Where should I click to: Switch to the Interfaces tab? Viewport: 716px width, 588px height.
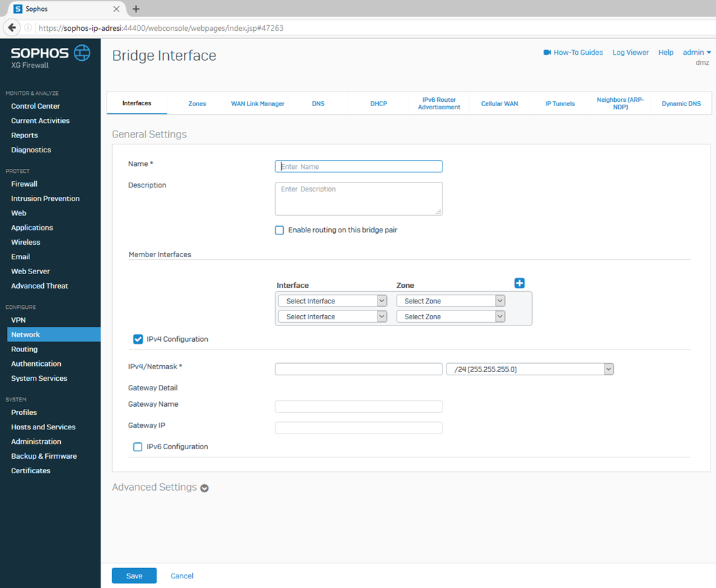pyautogui.click(x=137, y=103)
